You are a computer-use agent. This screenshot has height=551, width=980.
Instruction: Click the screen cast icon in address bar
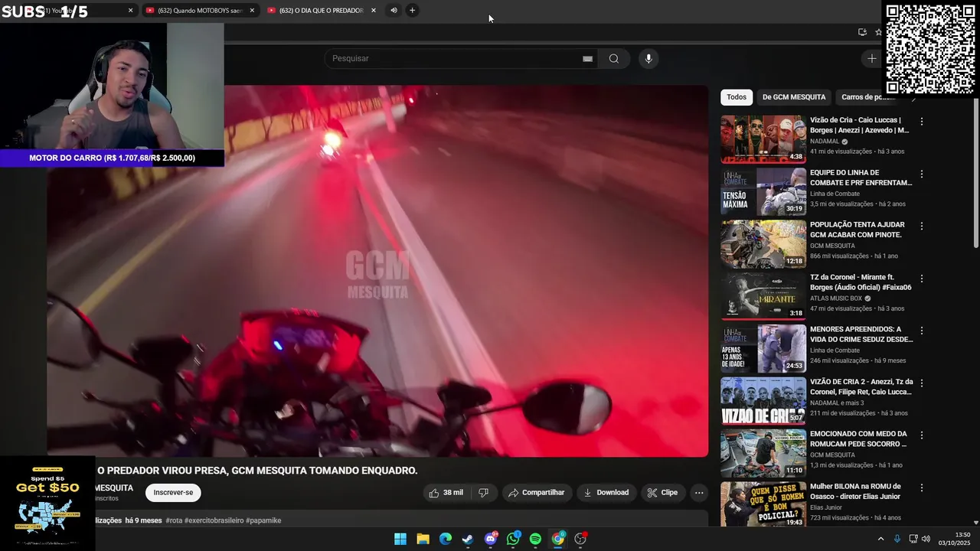[862, 32]
